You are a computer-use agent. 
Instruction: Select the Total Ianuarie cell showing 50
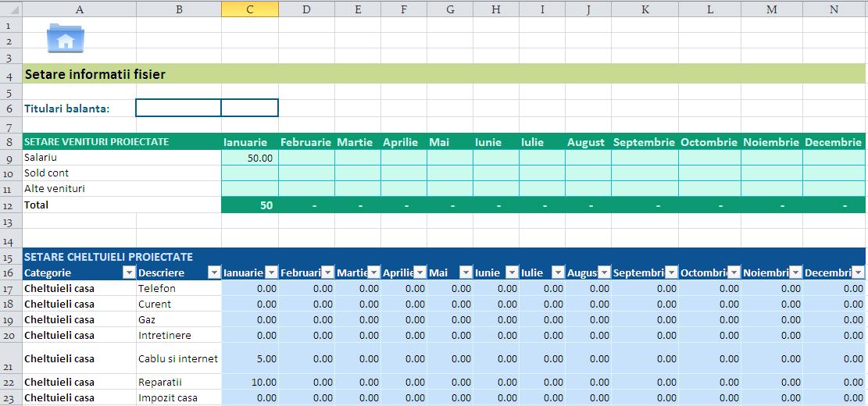coord(250,205)
